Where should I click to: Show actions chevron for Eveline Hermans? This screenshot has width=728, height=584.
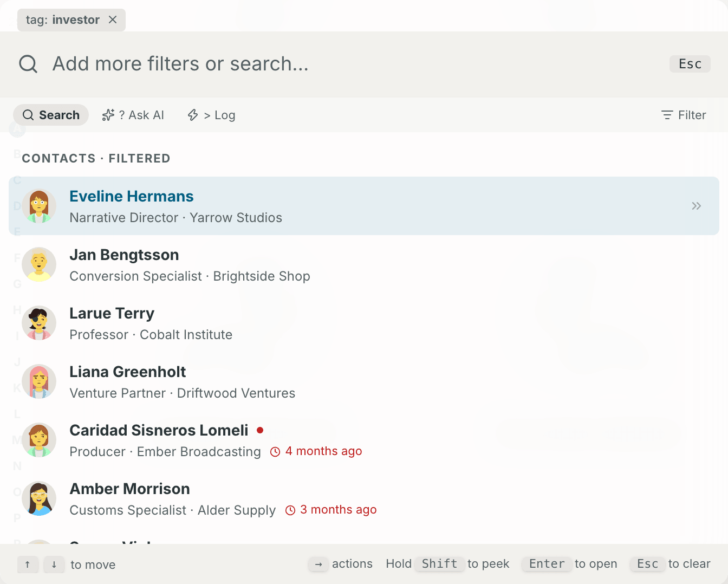(x=697, y=206)
